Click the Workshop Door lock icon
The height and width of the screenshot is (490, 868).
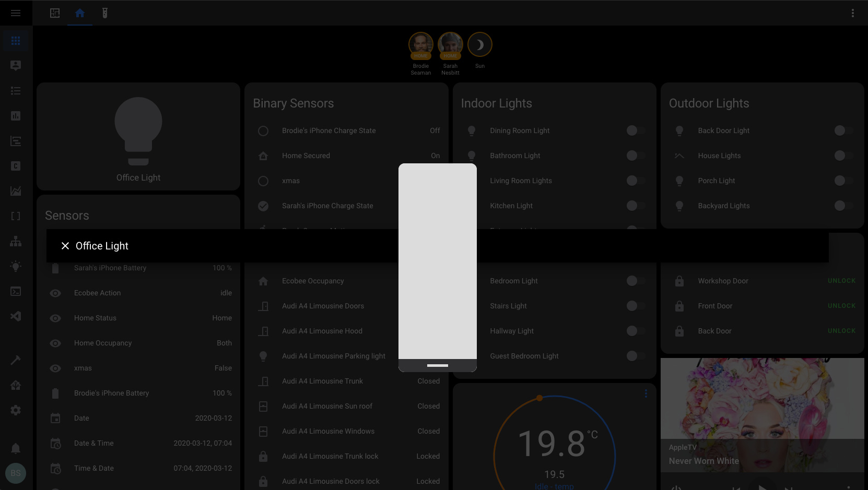click(x=679, y=281)
